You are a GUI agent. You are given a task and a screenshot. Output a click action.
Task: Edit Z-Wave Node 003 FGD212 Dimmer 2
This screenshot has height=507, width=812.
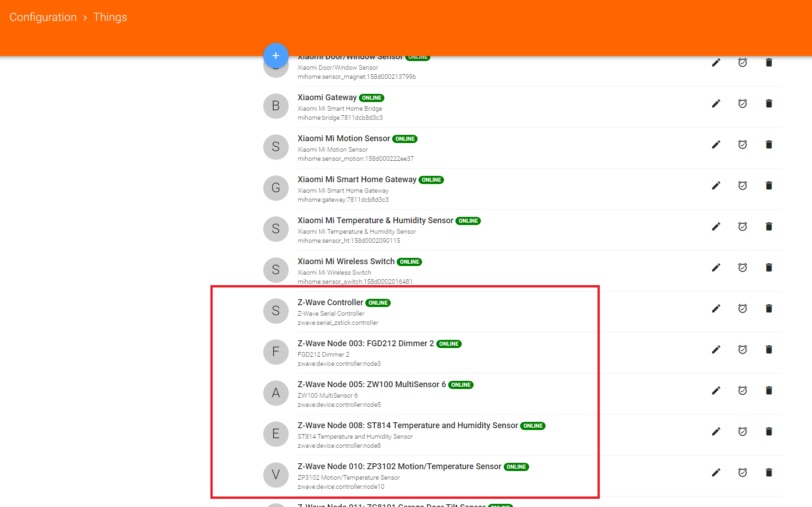click(x=716, y=349)
